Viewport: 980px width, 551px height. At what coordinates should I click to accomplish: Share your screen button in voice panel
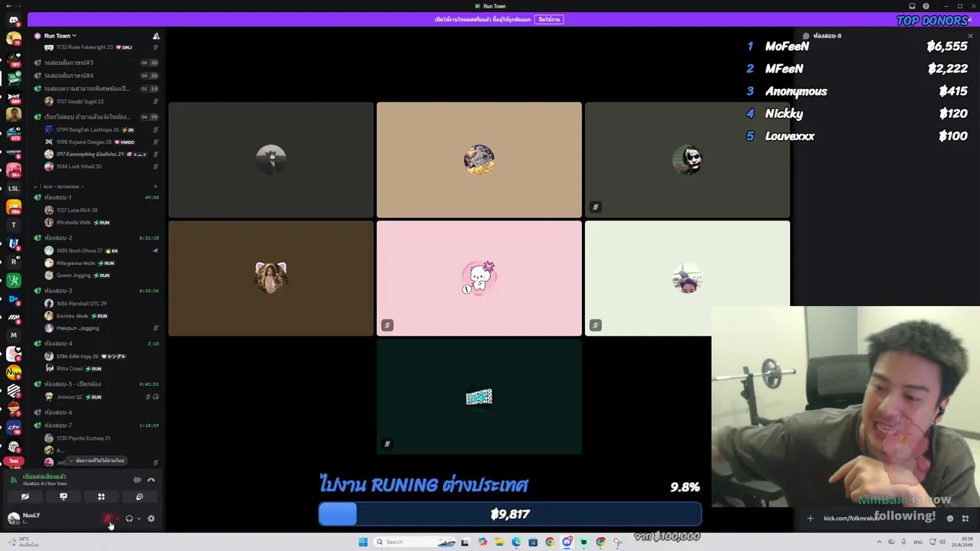pos(64,497)
